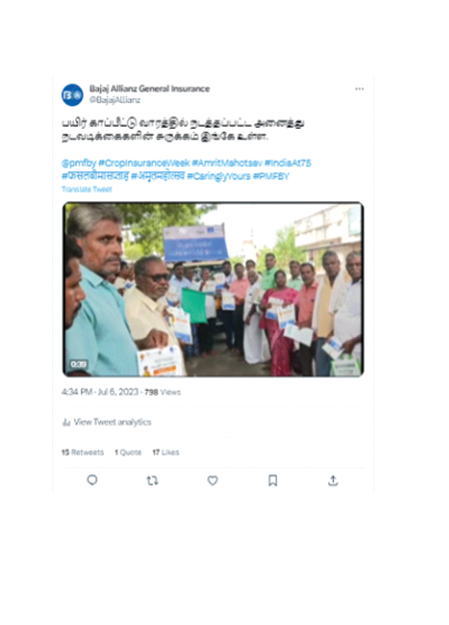The width and height of the screenshot is (449, 625).
Task: View the 15 Retweets list
Action: (83, 452)
